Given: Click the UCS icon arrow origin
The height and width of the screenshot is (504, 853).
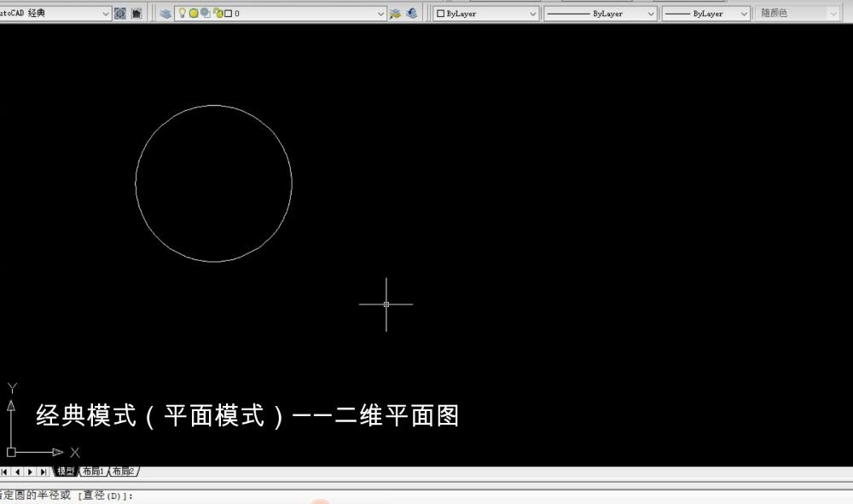Looking at the screenshot, I should 11,452.
